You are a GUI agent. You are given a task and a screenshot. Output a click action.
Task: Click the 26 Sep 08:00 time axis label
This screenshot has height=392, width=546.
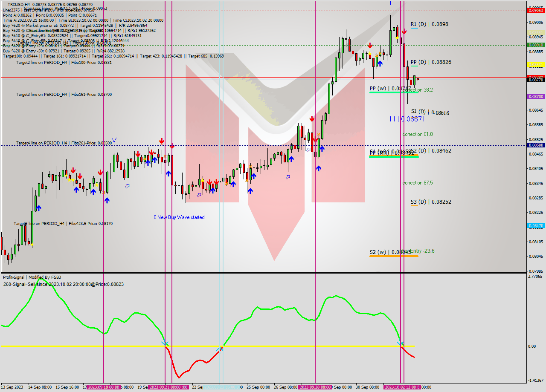(x=286, y=387)
